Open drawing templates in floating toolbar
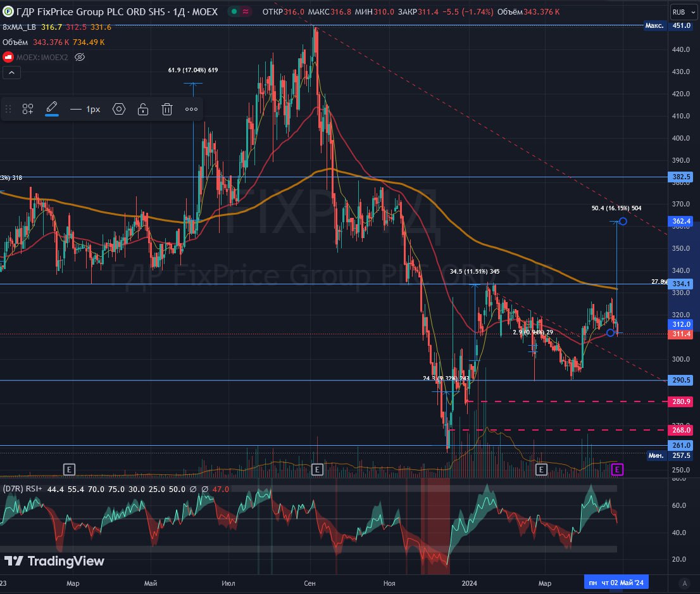The height and width of the screenshot is (594, 700). point(28,109)
